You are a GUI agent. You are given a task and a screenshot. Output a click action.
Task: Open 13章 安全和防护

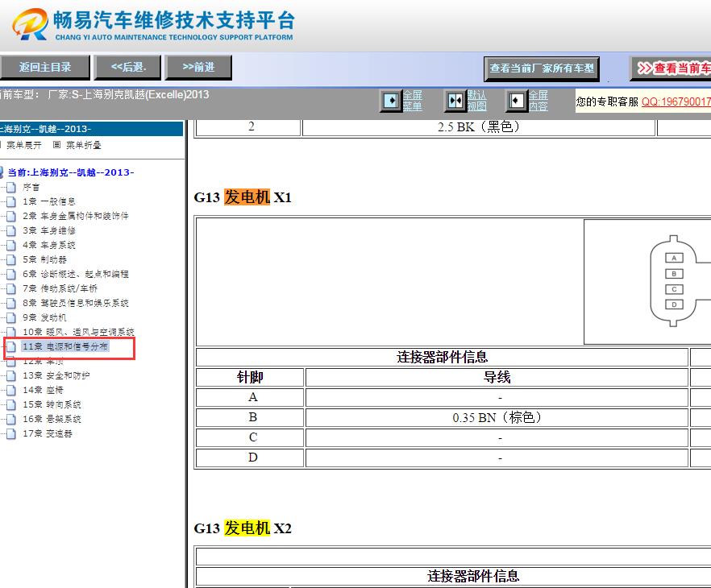[x=56, y=375]
